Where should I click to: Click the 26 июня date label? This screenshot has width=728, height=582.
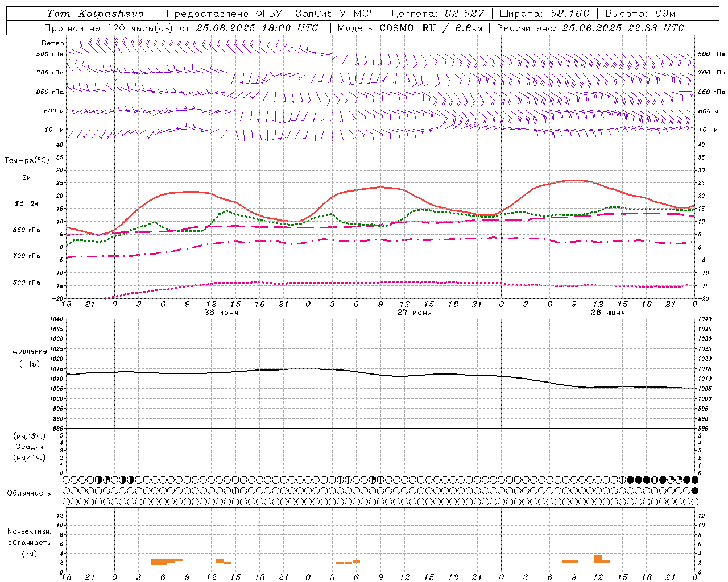point(221,313)
